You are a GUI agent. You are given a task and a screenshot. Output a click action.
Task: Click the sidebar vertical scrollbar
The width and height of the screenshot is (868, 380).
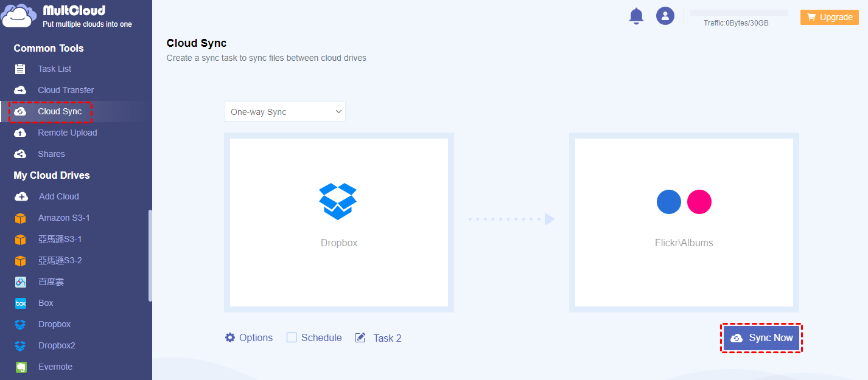[x=150, y=255]
